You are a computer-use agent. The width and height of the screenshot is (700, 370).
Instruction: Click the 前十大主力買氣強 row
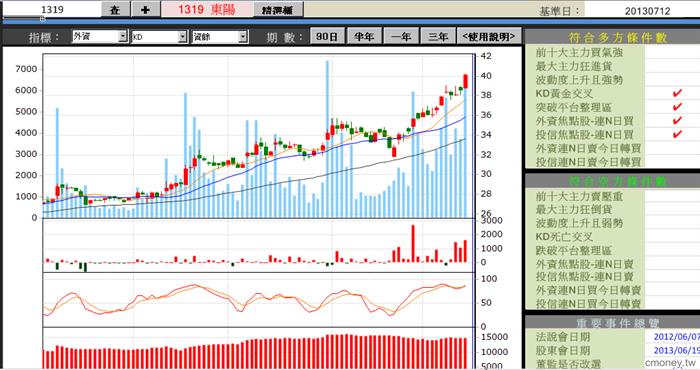click(612, 53)
